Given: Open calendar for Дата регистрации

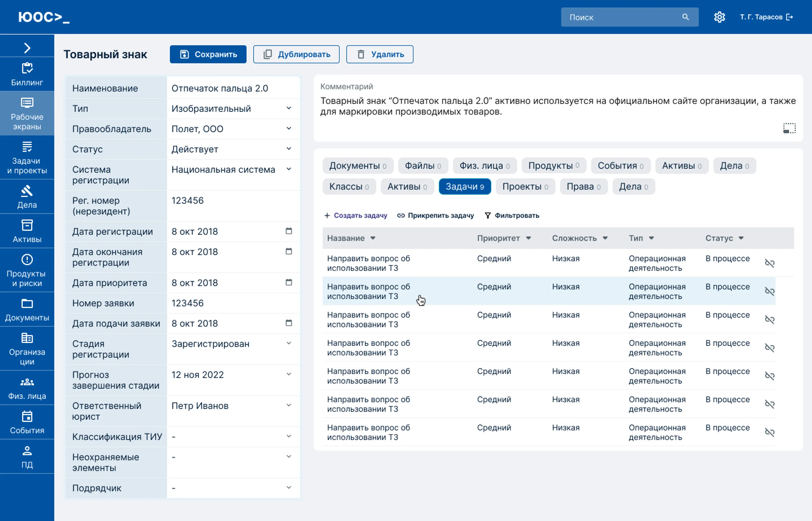Looking at the screenshot, I should pos(289,231).
